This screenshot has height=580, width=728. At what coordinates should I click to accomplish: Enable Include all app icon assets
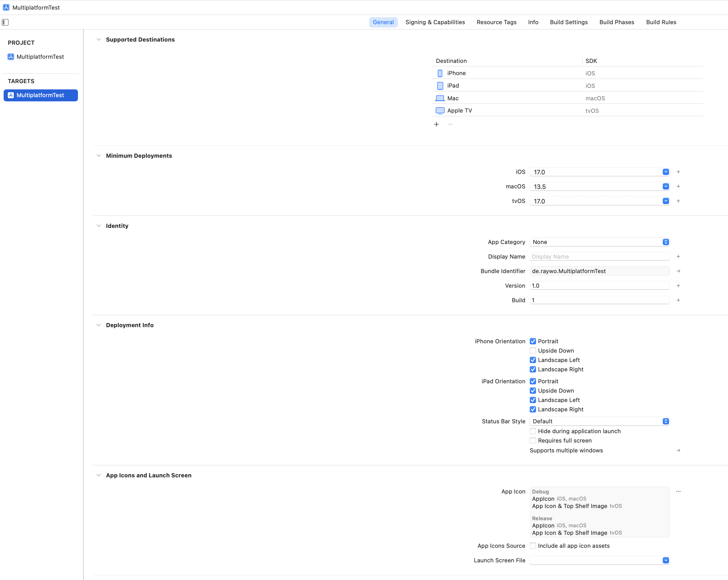(533, 545)
